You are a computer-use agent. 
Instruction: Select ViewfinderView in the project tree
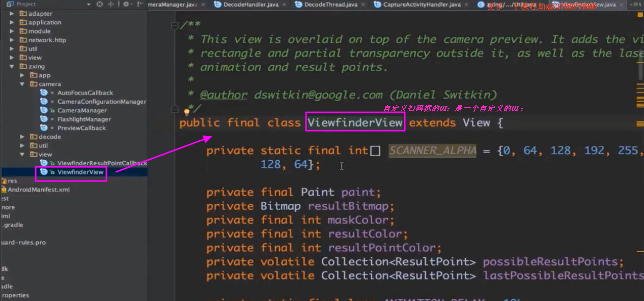pos(80,172)
